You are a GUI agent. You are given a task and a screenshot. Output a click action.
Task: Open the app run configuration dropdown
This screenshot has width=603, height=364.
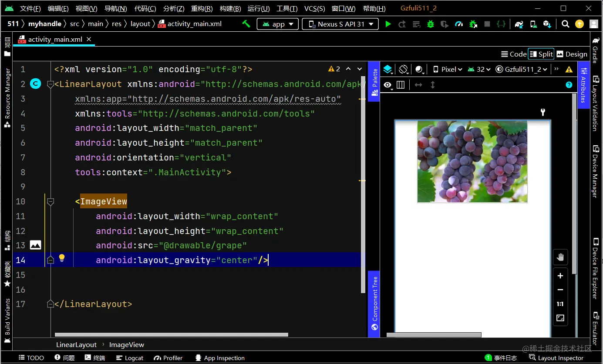click(x=278, y=24)
